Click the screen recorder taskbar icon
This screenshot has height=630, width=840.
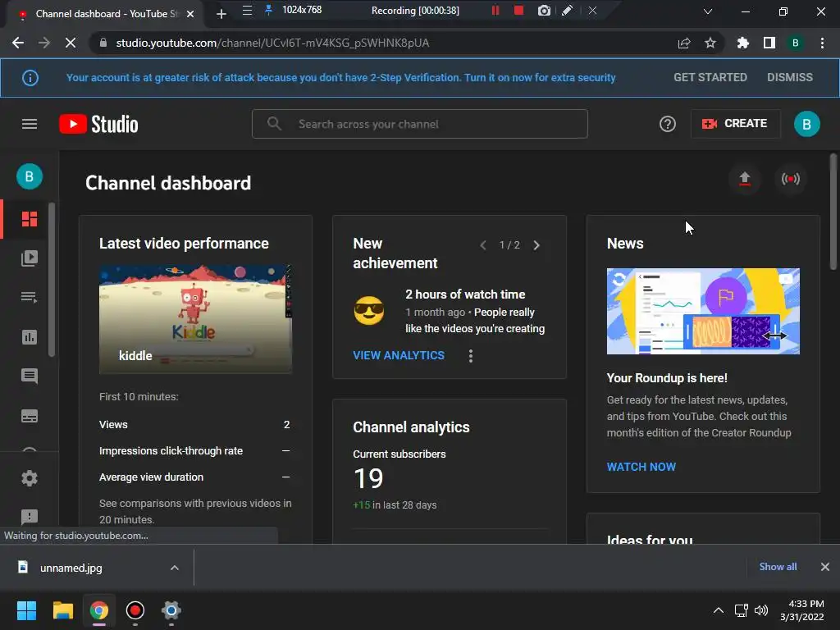click(135, 610)
